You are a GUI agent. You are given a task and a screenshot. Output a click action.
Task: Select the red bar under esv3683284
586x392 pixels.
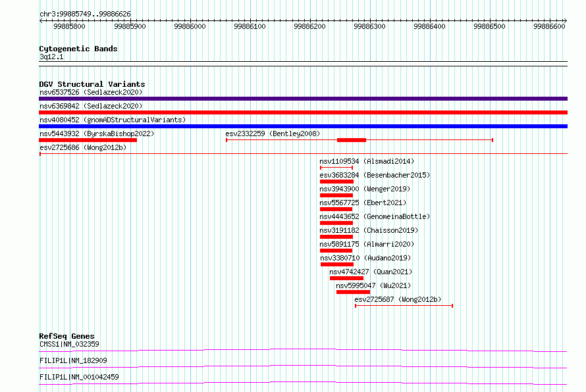tap(336, 182)
